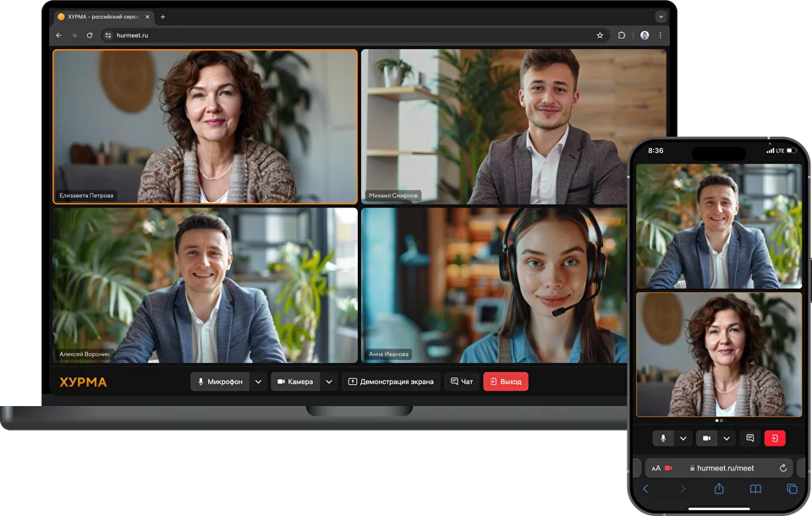Leave meeting with red Выход button
The image size is (812, 516).
pyautogui.click(x=506, y=382)
